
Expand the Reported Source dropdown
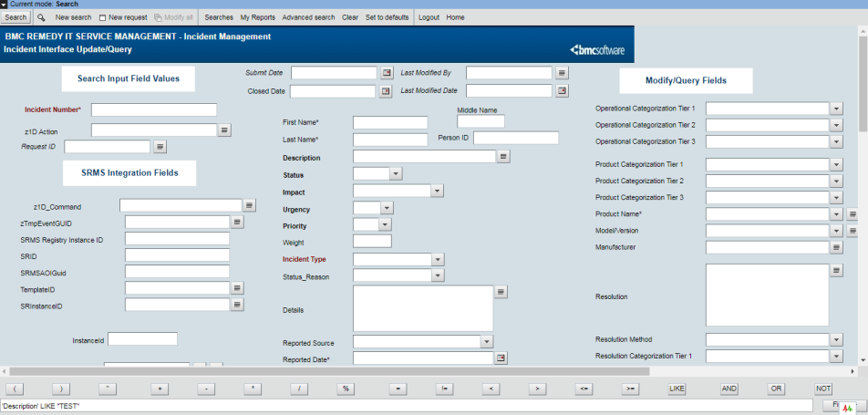[487, 342]
